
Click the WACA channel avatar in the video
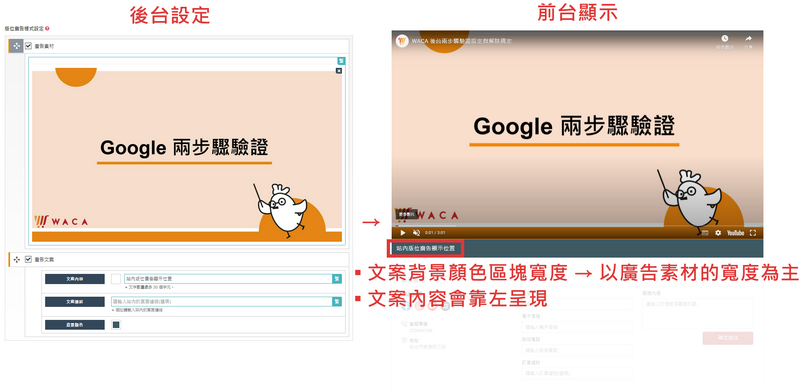coord(403,41)
